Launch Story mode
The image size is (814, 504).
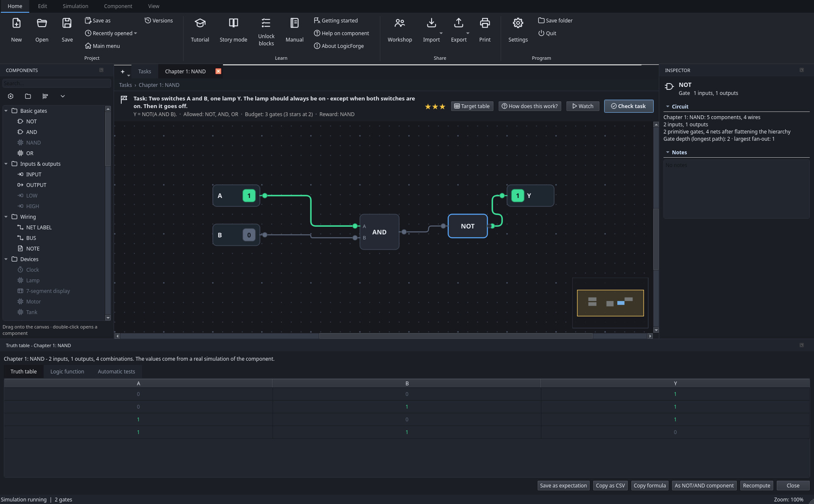[x=233, y=30]
